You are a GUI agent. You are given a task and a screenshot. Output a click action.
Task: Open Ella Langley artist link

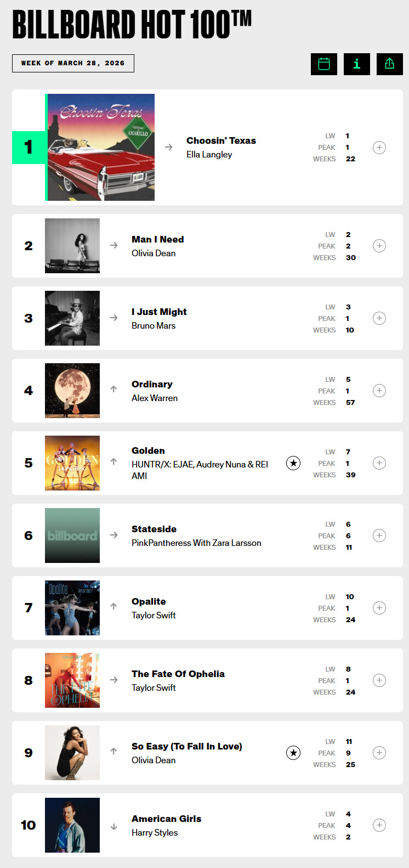click(209, 155)
